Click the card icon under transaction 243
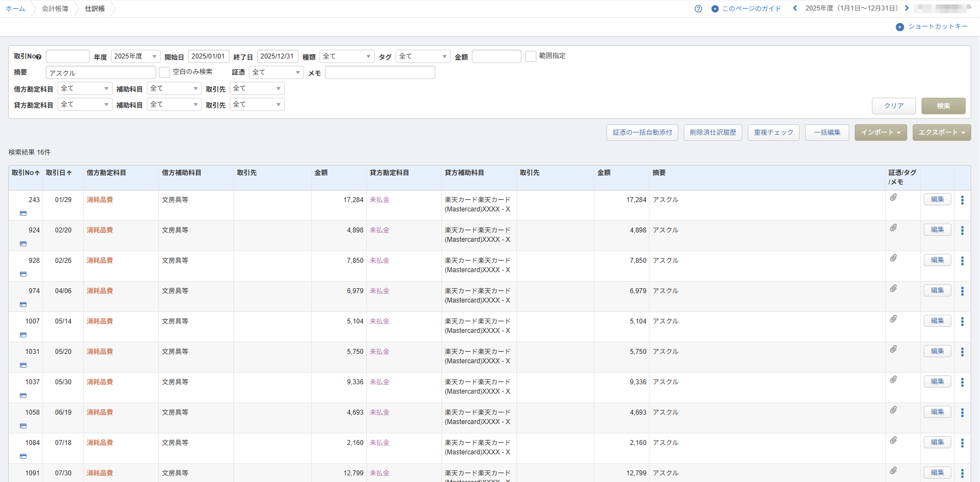Image resolution: width=980 pixels, height=482 pixels. point(23,213)
